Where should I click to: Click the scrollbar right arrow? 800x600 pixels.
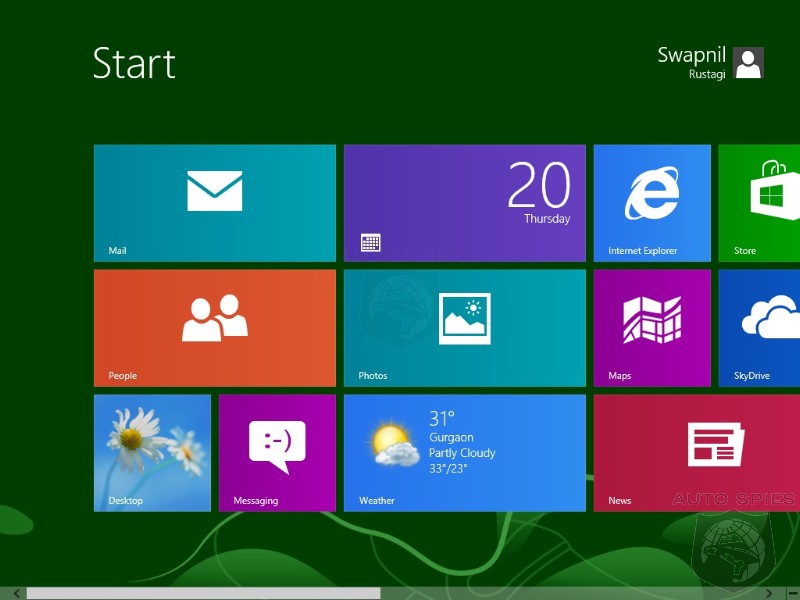[x=769, y=593]
